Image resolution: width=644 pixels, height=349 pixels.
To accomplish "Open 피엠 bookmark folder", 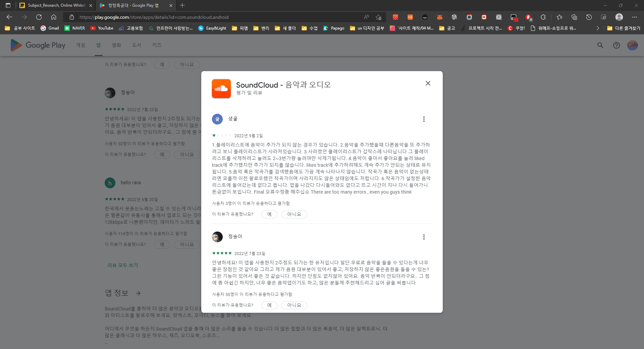I will point(240,28).
